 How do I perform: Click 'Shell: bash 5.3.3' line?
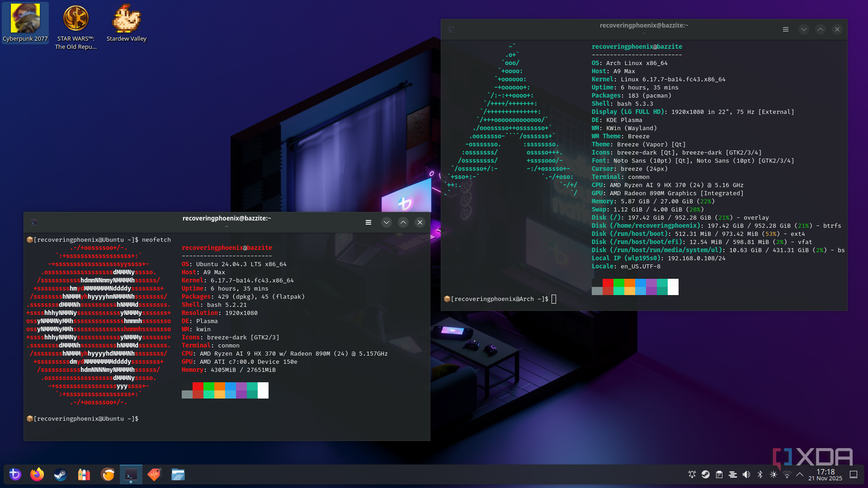[623, 104]
